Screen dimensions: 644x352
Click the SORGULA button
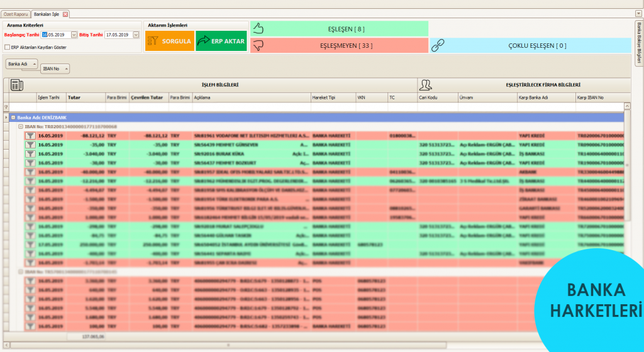tap(170, 41)
